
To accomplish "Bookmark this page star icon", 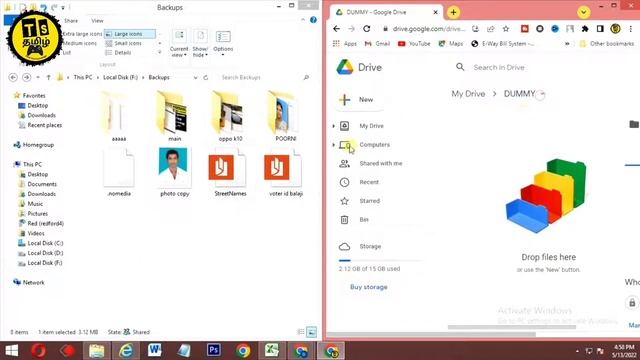I will (506, 29).
